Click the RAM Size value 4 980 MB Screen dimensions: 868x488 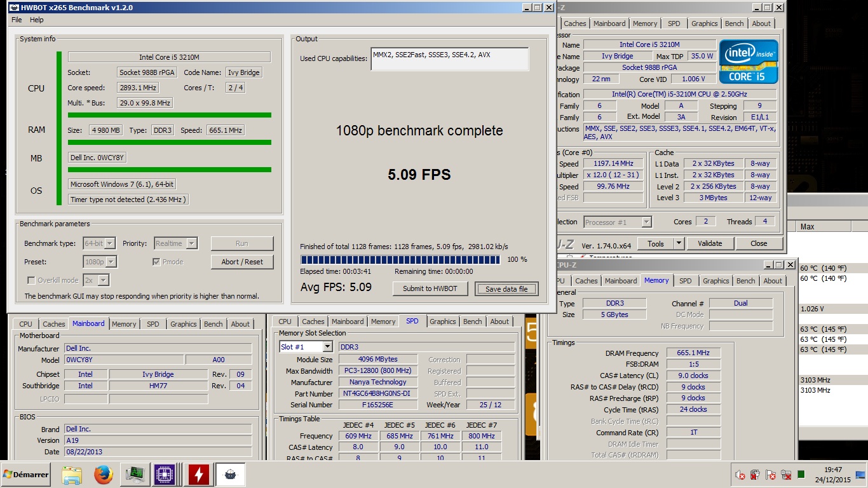(x=106, y=130)
